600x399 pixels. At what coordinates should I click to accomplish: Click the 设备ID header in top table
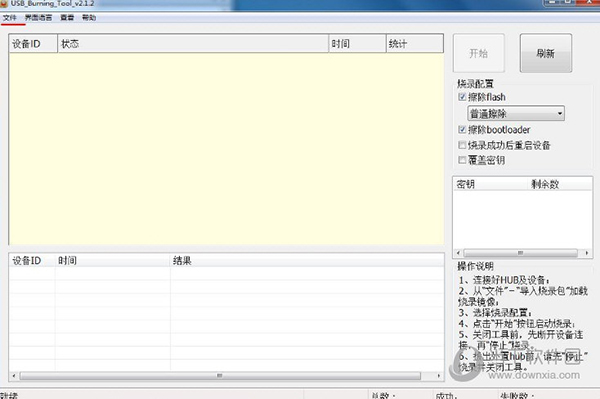34,44
